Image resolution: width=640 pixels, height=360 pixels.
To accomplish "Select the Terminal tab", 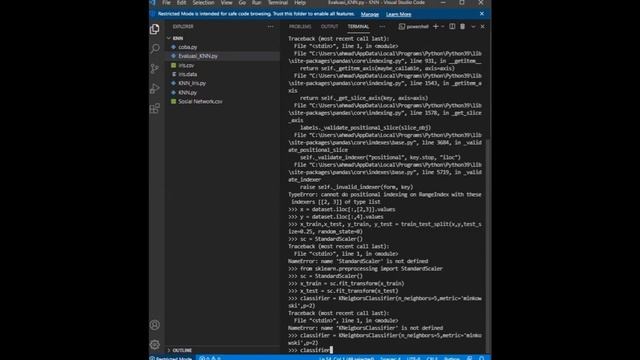I will coord(358,27).
